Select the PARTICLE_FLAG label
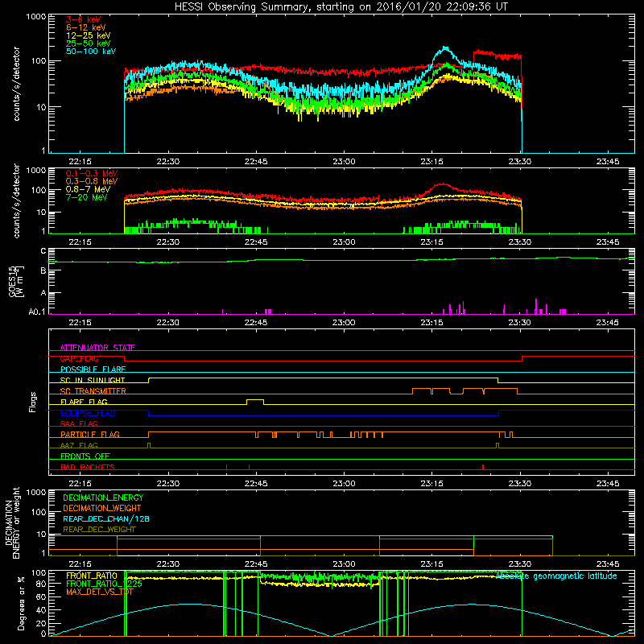Screen dimensions: 644x644 point(90,434)
